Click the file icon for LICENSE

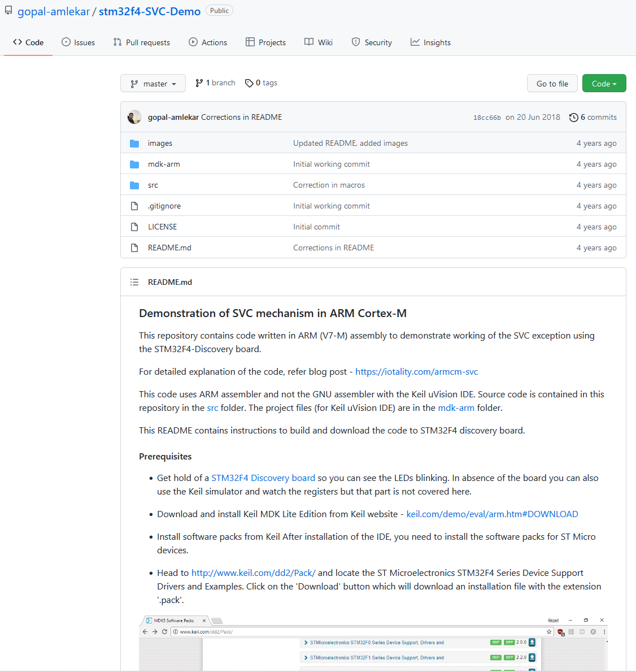point(134,227)
